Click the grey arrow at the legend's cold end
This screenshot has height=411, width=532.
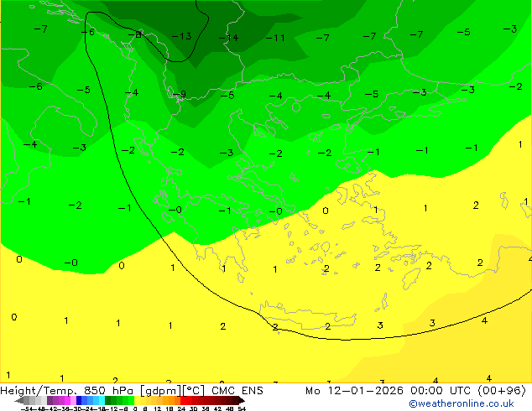click(x=19, y=400)
